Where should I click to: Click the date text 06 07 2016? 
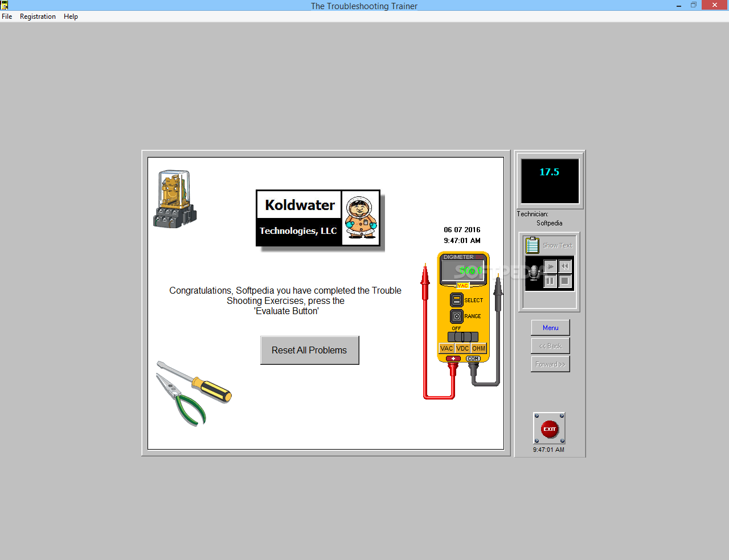[x=462, y=230]
